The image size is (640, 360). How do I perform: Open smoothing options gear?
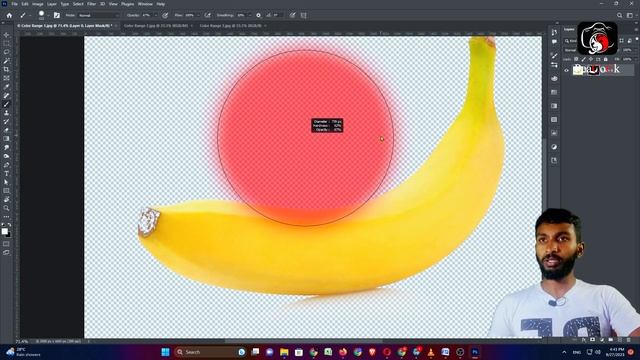[x=258, y=15]
